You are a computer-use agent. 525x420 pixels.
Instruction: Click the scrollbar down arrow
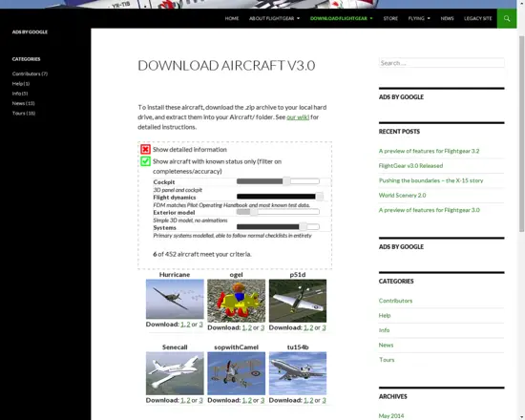pyautogui.click(x=521, y=417)
